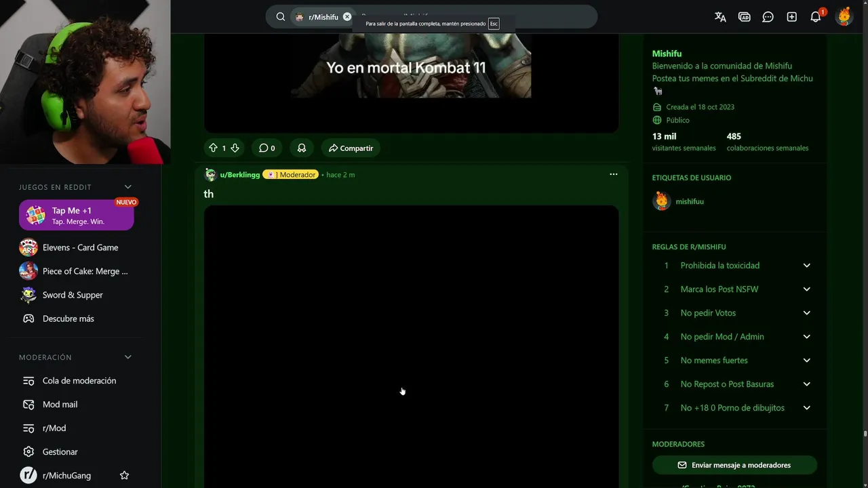Viewport: 868px width, 488px height.
Task: Collapse the Moderación section
Action: coord(128,357)
